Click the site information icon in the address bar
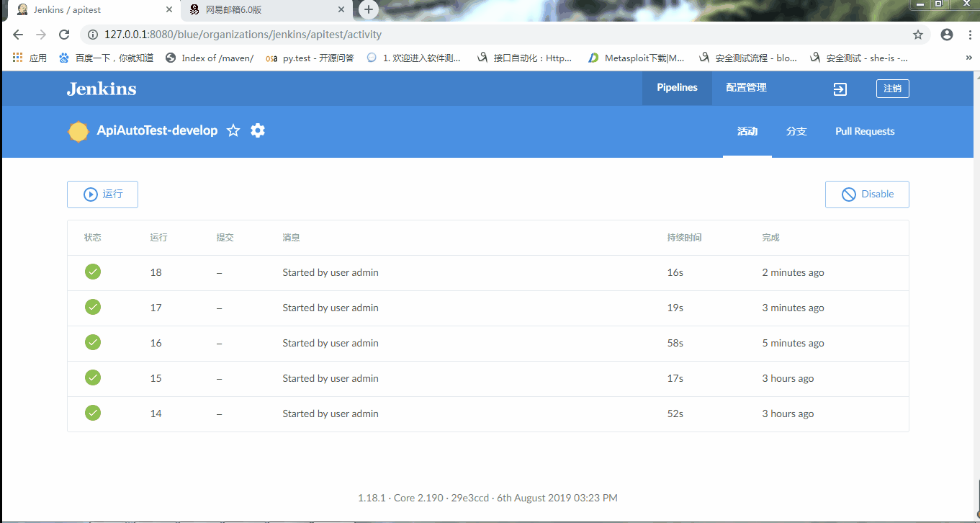This screenshot has height=523, width=980. pyautogui.click(x=92, y=35)
